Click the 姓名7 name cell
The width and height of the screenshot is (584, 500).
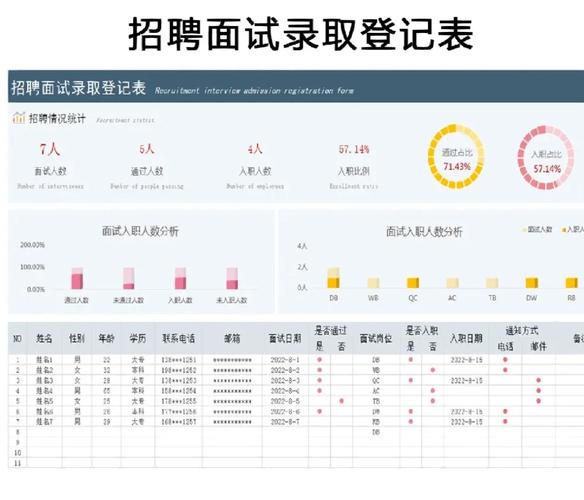coord(44,422)
